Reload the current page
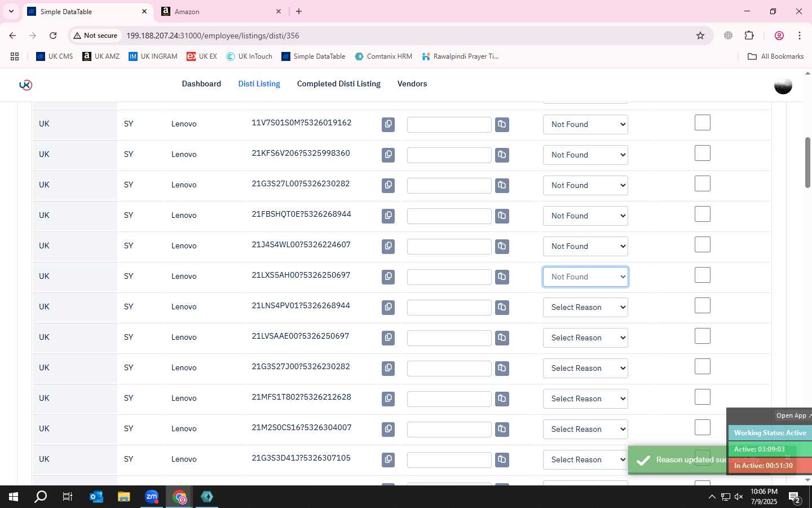Image resolution: width=812 pixels, height=508 pixels. (x=53, y=36)
